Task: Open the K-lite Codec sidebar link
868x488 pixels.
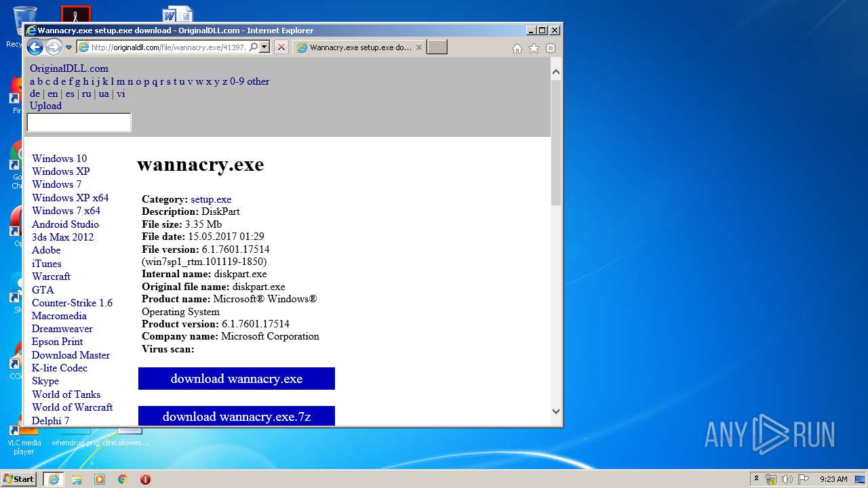Action: click(x=60, y=368)
